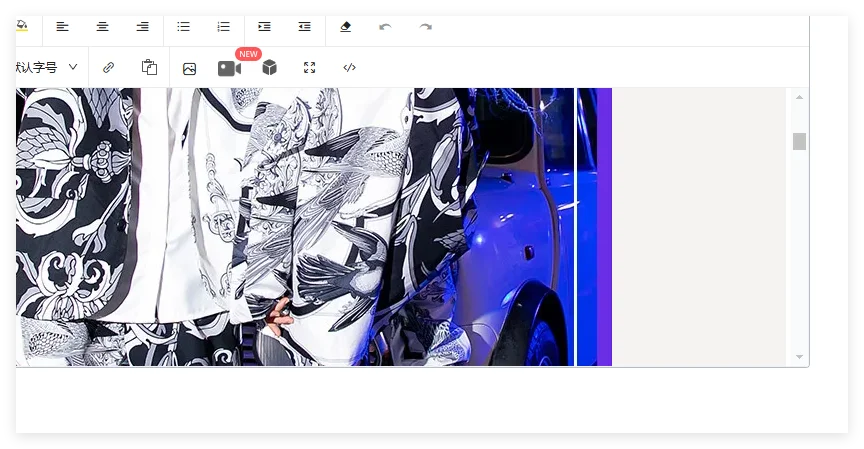Open the 默认字号 font size dropdown
This screenshot has width=864, height=449.
pos(47,67)
